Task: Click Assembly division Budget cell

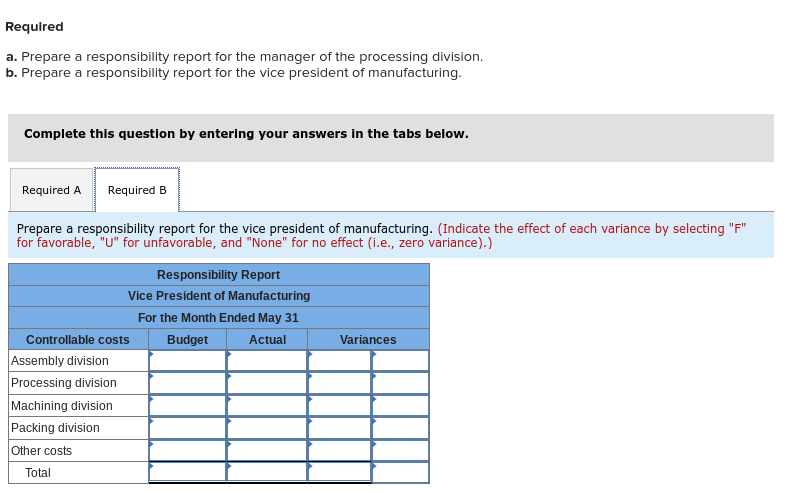Action: (x=188, y=360)
